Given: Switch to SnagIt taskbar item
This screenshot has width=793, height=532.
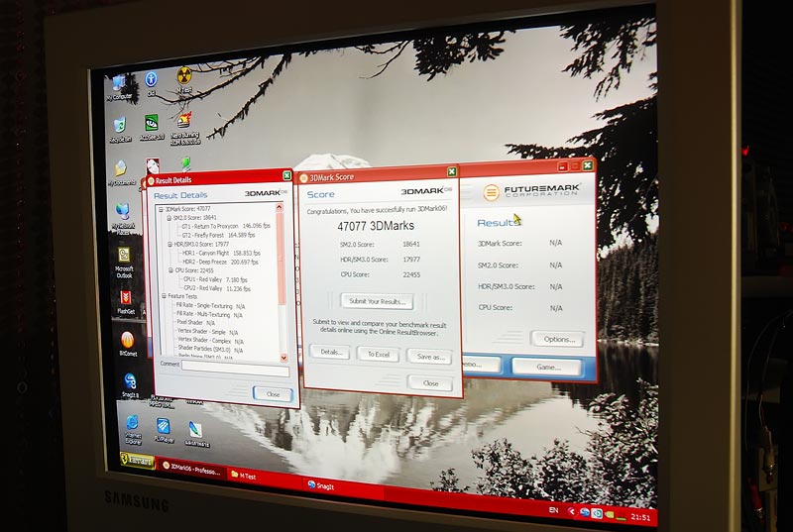Looking at the screenshot, I should pos(342,486).
